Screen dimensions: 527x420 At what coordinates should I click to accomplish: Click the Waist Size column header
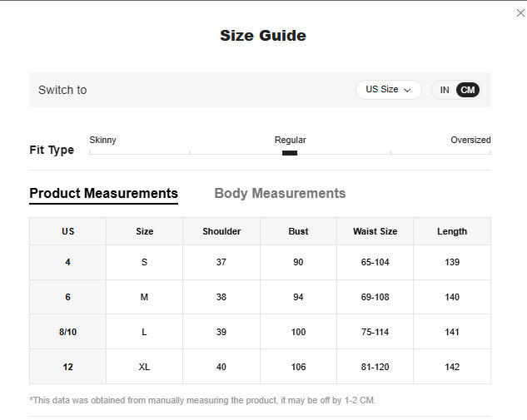(375, 231)
